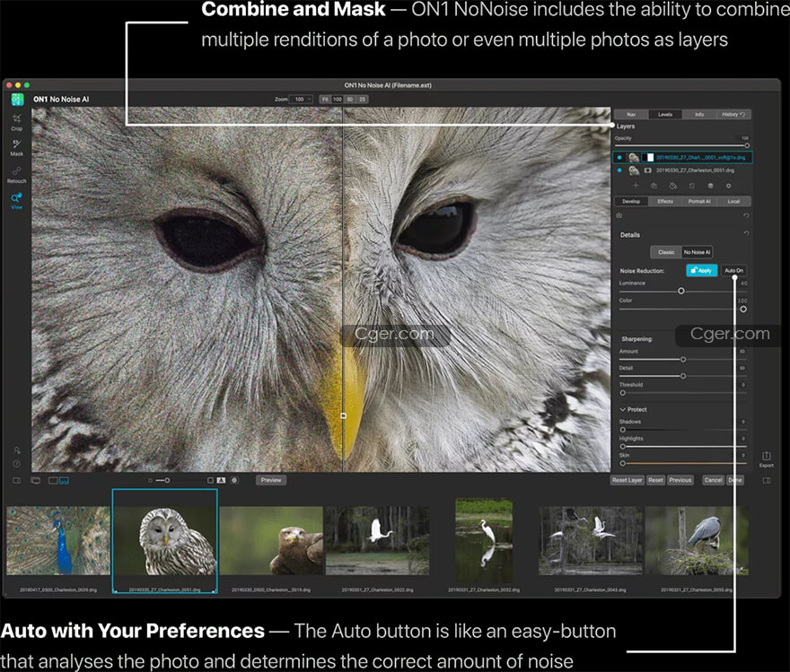
Task: Click the Color noise slider handle
Action: tap(743, 309)
